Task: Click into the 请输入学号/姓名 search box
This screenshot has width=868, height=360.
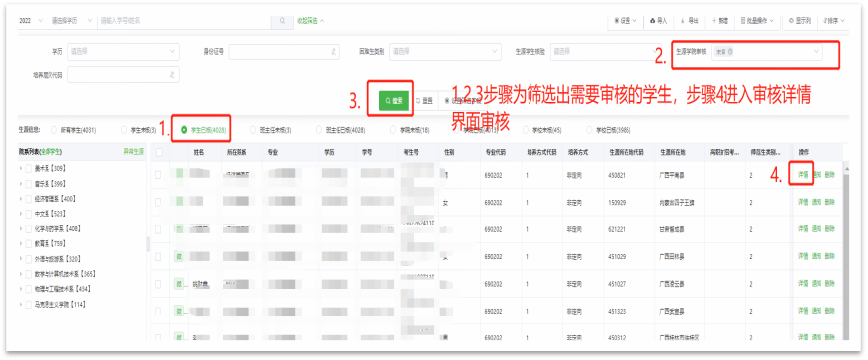Action: (184, 21)
